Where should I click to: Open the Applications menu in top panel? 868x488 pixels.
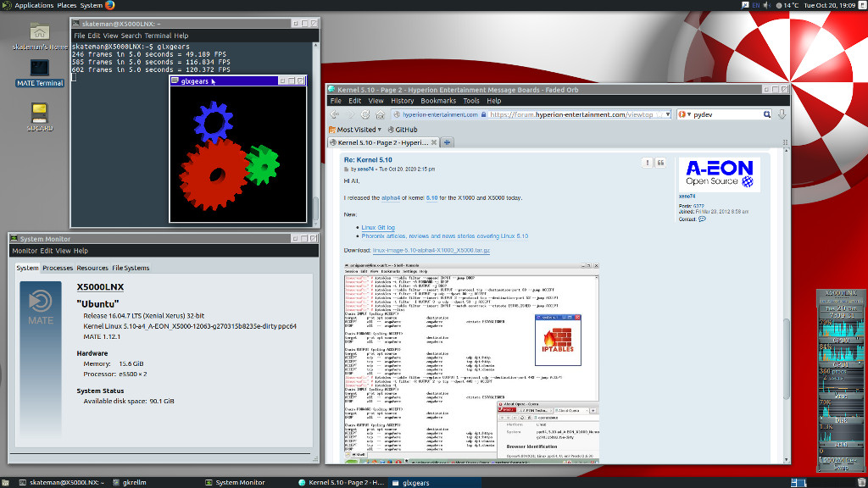[x=34, y=5]
